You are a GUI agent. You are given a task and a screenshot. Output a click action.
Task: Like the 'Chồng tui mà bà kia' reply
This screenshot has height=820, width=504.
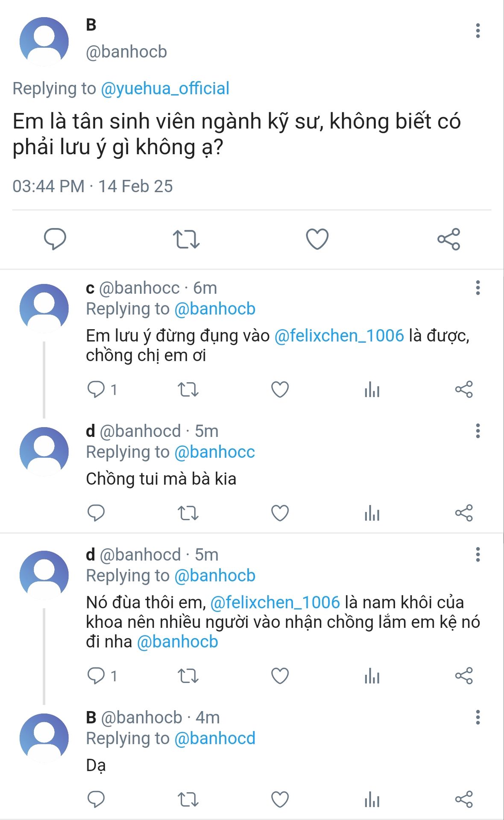point(280,513)
